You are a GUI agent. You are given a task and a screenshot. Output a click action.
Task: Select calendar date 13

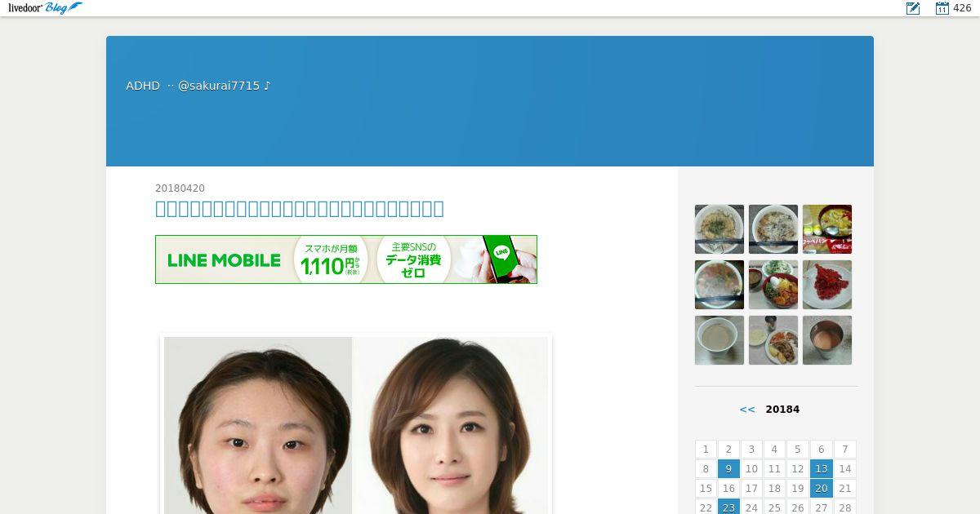[822, 469]
